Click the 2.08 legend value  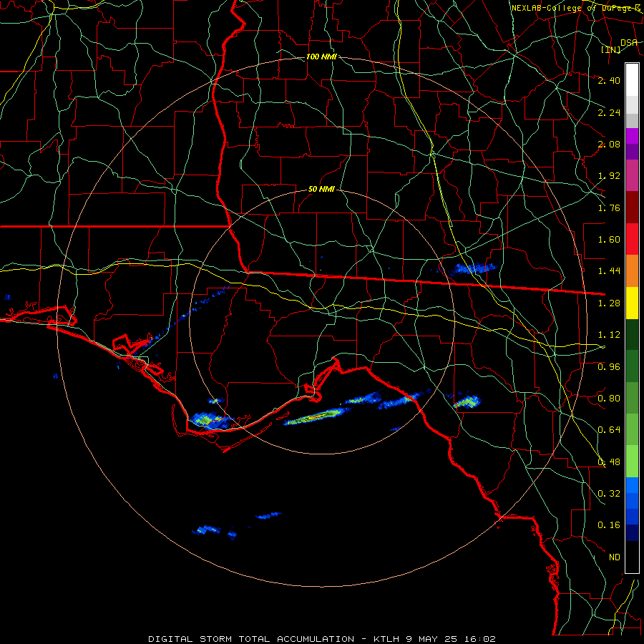point(609,144)
